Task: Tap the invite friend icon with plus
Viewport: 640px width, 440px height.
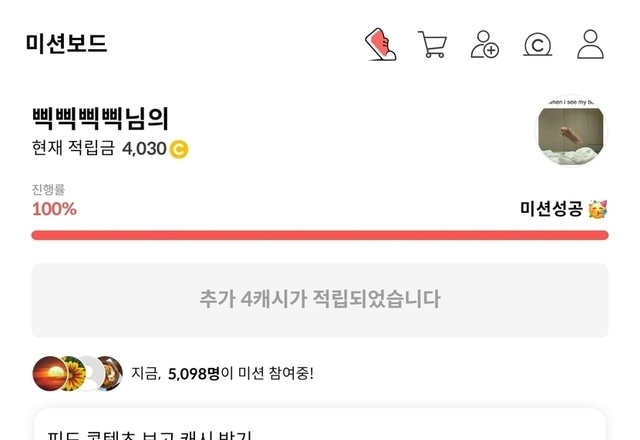Action: 485,45
